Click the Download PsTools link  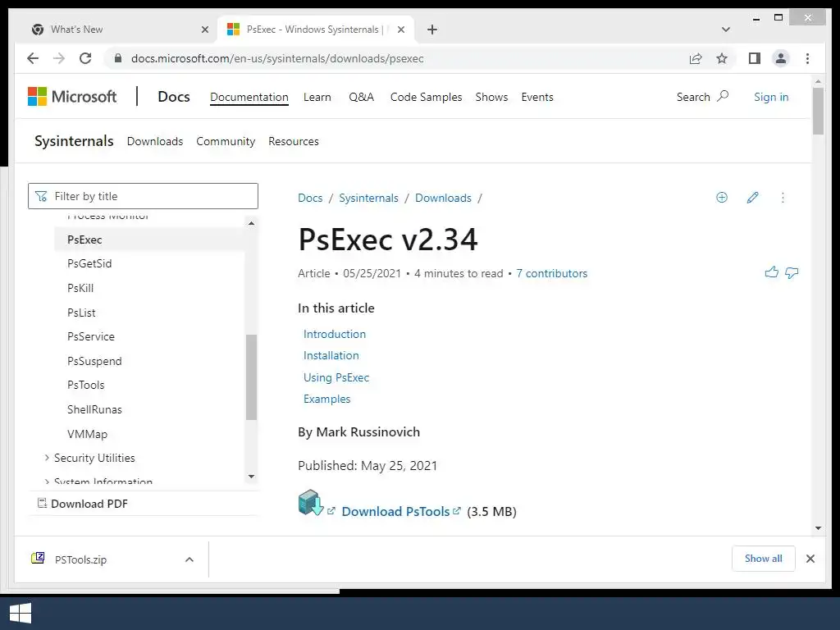coord(395,512)
